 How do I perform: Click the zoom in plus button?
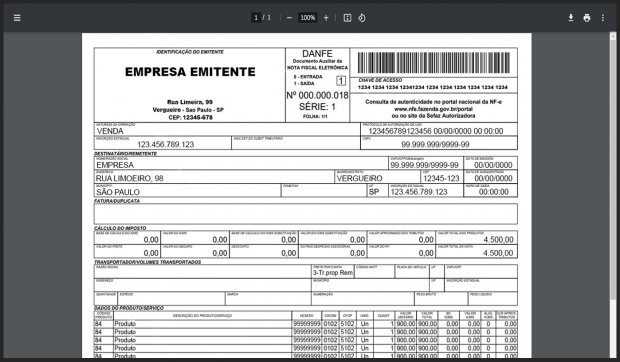[326, 18]
